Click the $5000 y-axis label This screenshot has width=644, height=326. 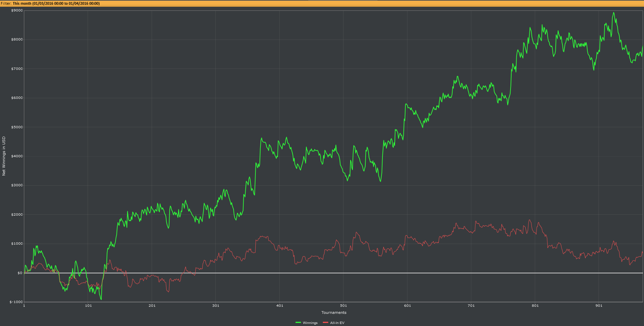17,127
